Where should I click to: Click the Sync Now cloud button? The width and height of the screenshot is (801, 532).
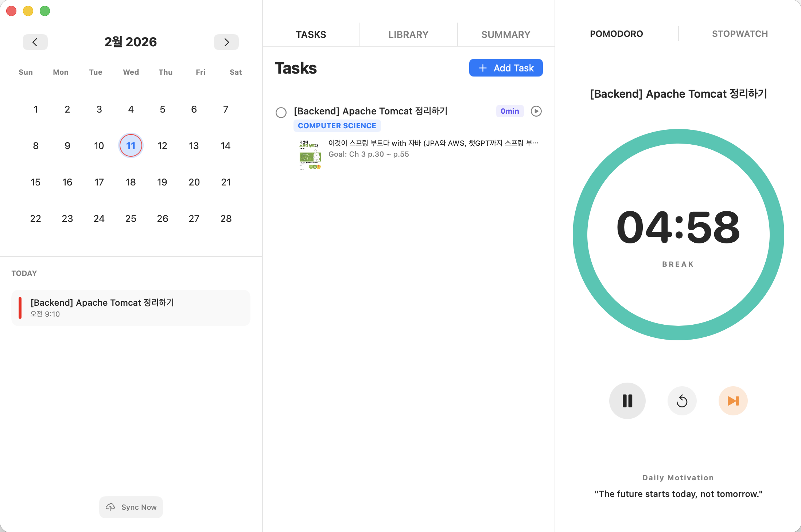click(x=131, y=507)
